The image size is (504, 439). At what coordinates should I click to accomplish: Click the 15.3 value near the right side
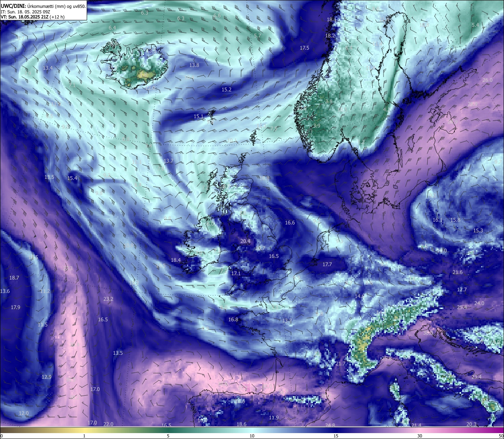pyautogui.click(x=478, y=231)
